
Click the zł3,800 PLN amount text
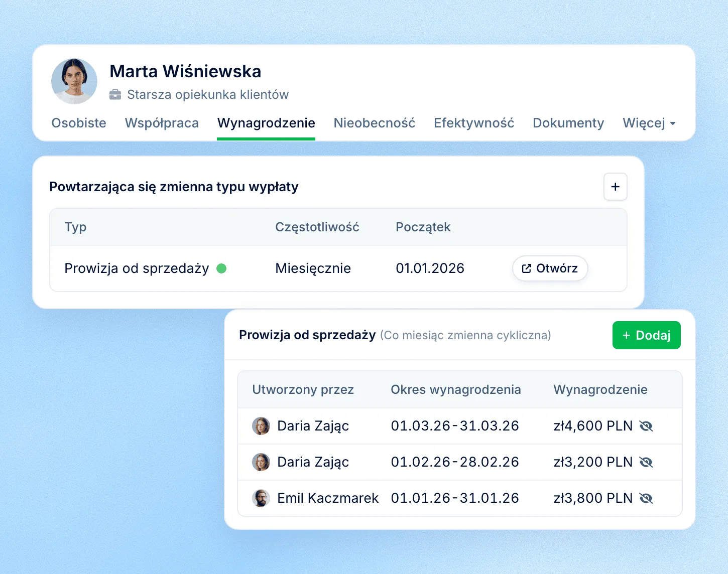[593, 498]
